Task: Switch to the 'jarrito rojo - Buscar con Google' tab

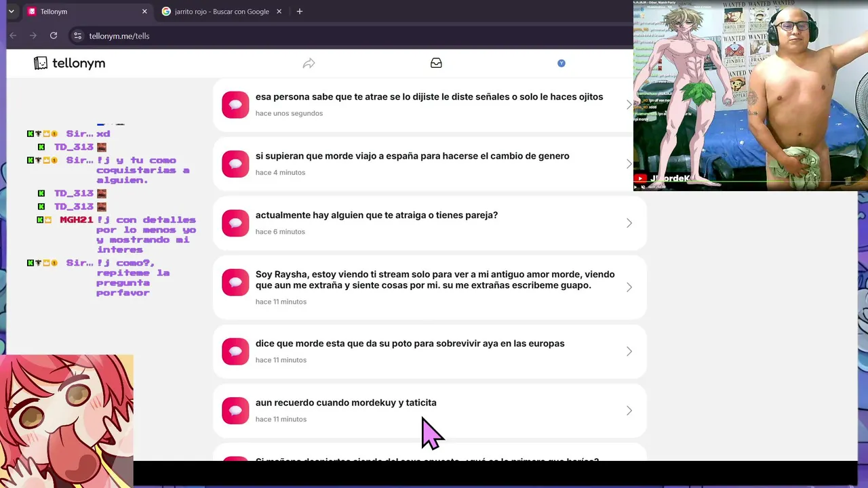Action: pos(222,12)
